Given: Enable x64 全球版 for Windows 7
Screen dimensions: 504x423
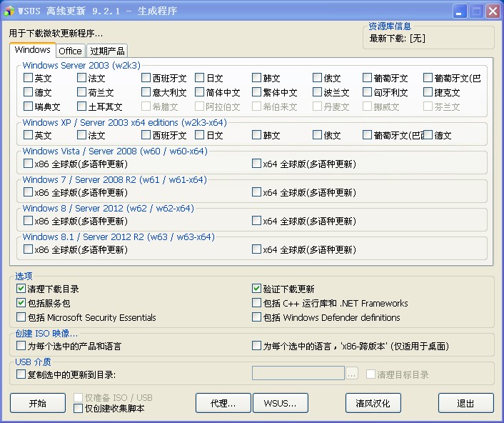Looking at the screenshot, I should (x=256, y=192).
